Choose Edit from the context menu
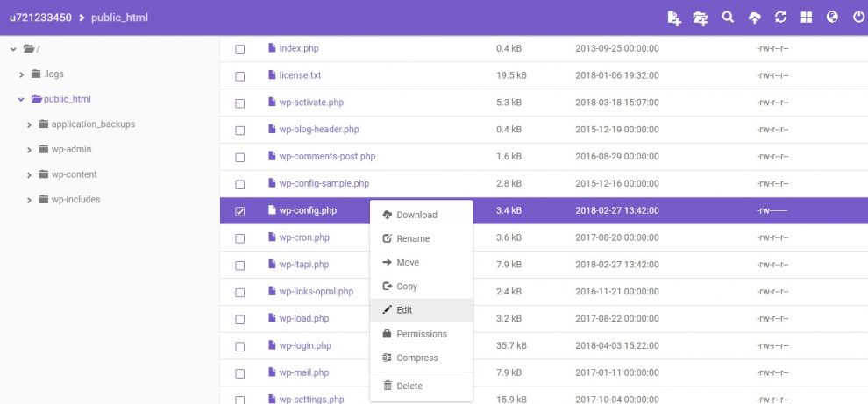Viewport: 868px width, 404px height. point(403,310)
